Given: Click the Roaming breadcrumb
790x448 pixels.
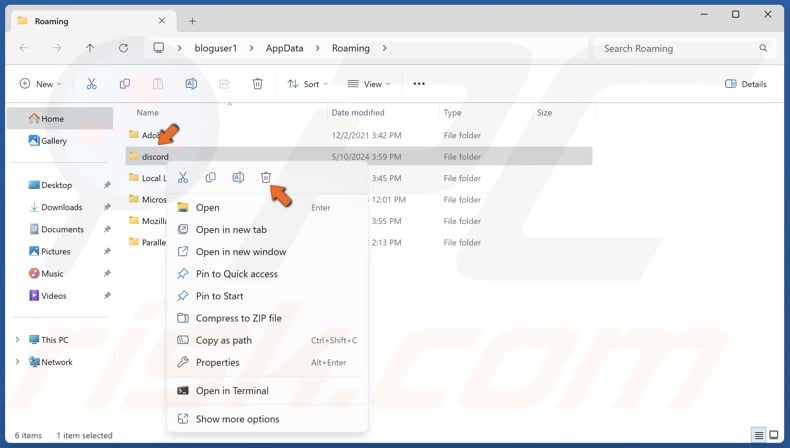Looking at the screenshot, I should 351,48.
